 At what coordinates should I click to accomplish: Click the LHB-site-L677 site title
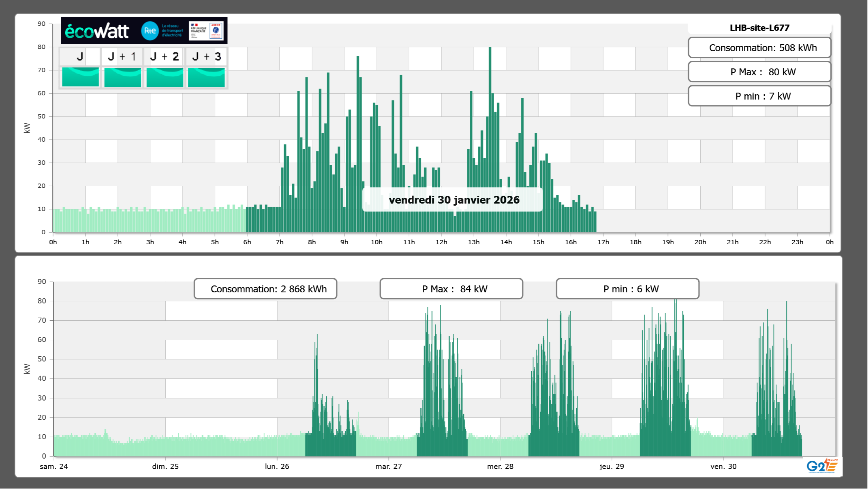759,28
